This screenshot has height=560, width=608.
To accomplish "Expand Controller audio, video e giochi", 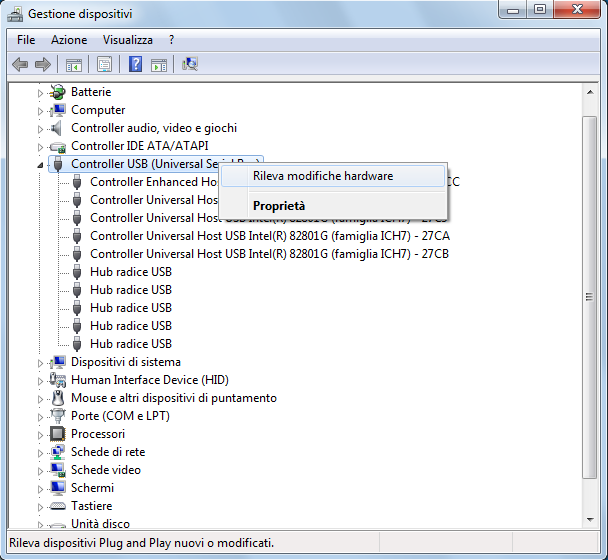I will pyautogui.click(x=40, y=129).
